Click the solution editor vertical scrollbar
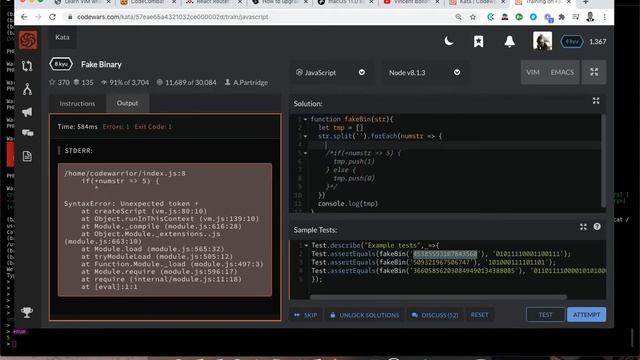The height and width of the screenshot is (360, 640). tap(603, 160)
